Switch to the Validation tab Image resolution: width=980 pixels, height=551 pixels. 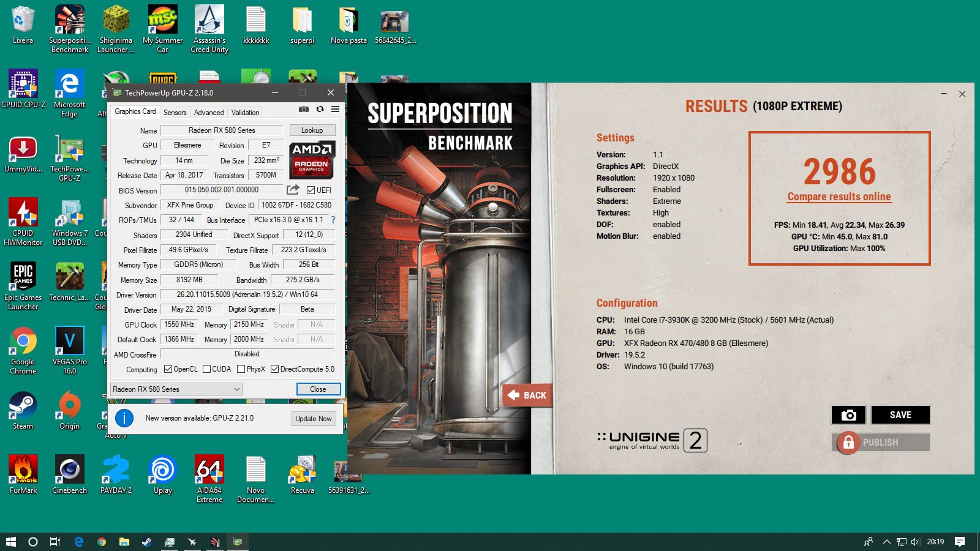246,113
